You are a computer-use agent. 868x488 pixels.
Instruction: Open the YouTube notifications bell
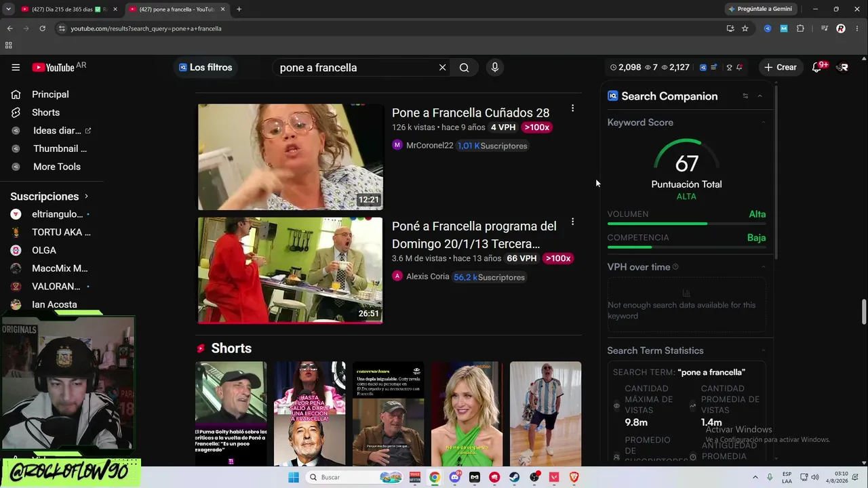click(818, 67)
